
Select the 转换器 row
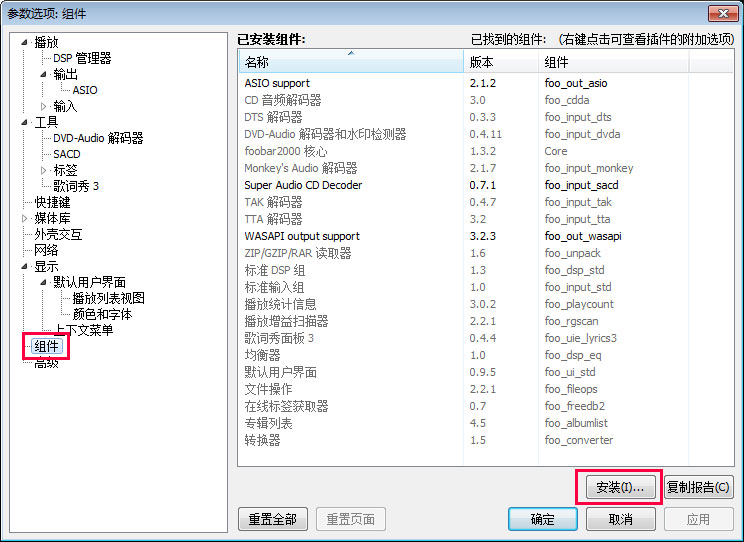click(x=486, y=440)
